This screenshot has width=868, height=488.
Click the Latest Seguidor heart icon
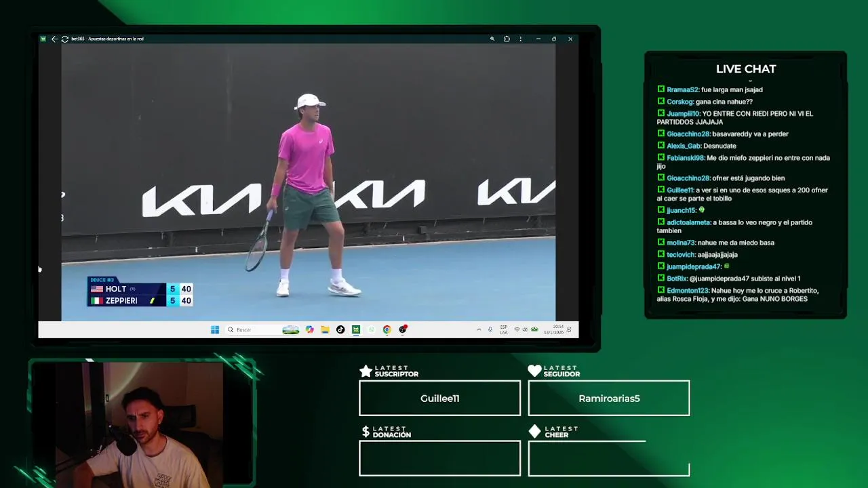(x=534, y=371)
